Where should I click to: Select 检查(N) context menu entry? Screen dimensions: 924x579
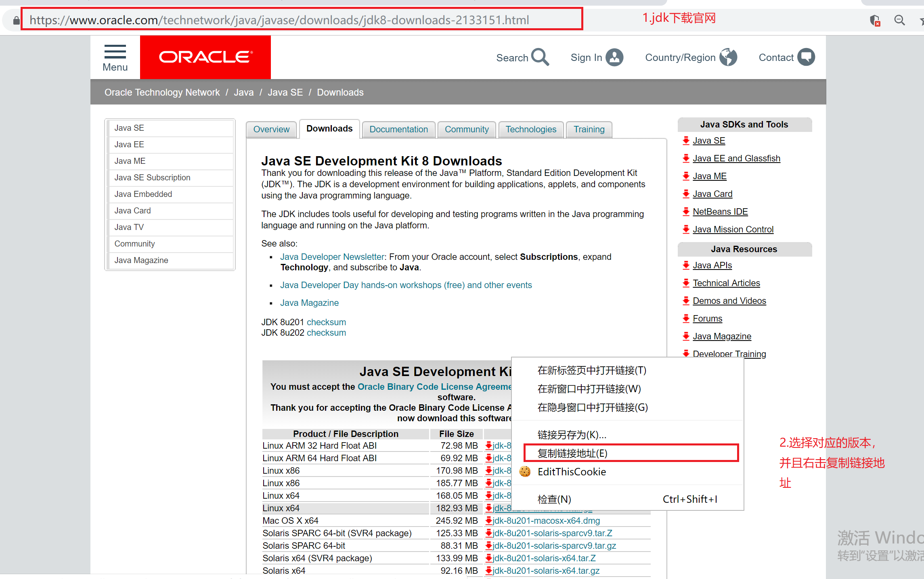554,499
